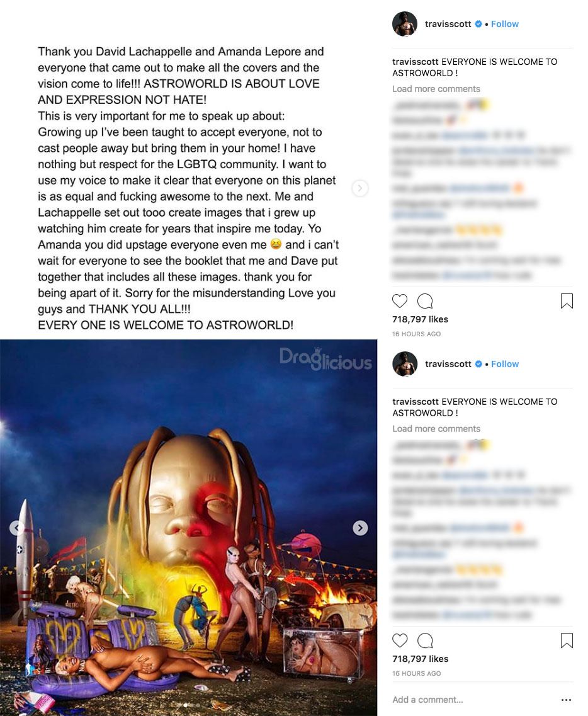
Task: Go to previous image in Astroworld carousel
Action: pyautogui.click(x=17, y=528)
